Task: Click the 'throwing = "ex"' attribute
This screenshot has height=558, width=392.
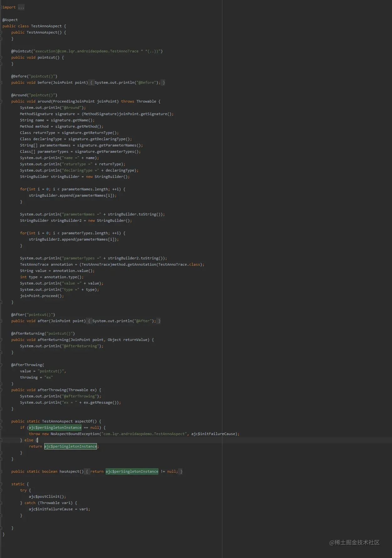Action: click(36, 377)
